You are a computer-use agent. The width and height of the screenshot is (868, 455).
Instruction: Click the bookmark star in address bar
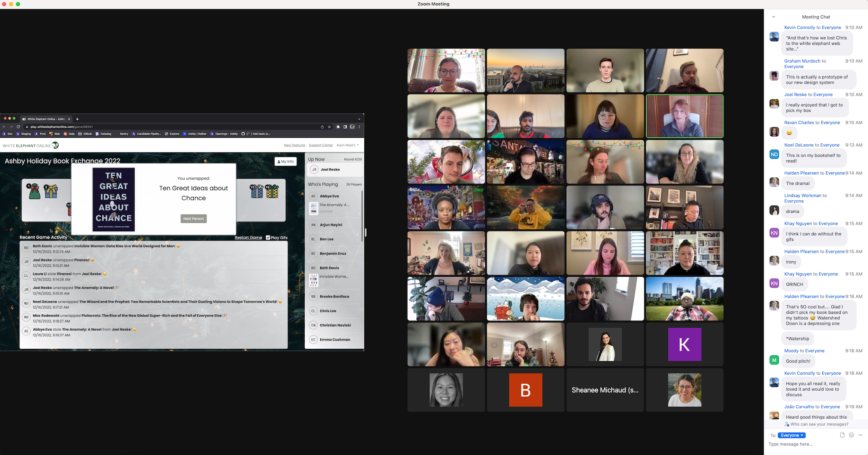tap(329, 127)
